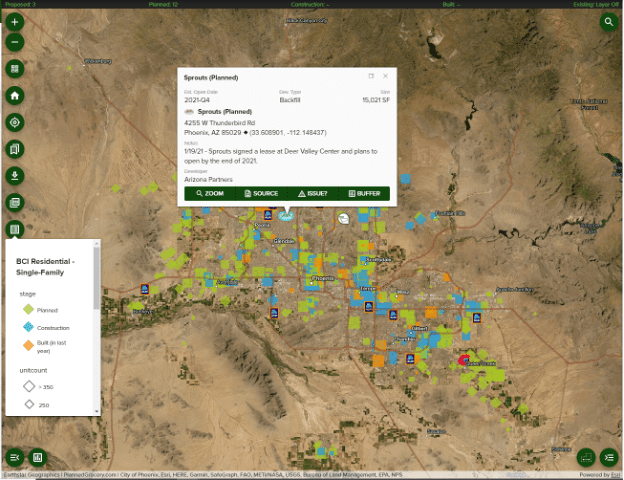Viewport: 624px width, 480px height.
Task: Toggle the Existing: Layer Off indicator
Action: click(x=596, y=4)
